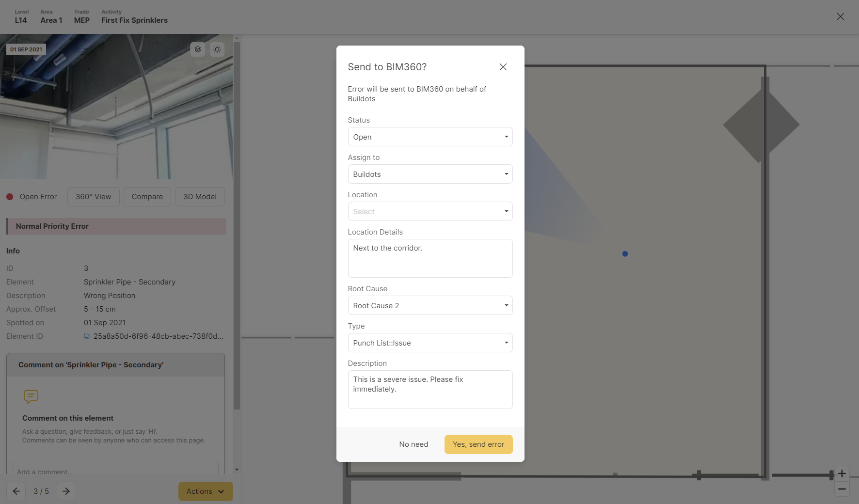Toggle the brightness icon on photo
859x504 pixels.
[x=217, y=49]
